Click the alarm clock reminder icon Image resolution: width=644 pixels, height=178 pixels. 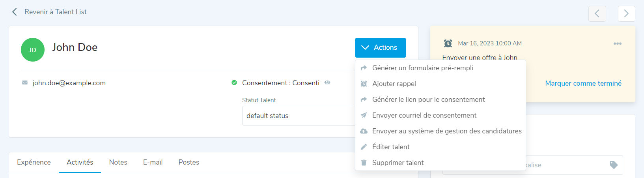(448, 43)
